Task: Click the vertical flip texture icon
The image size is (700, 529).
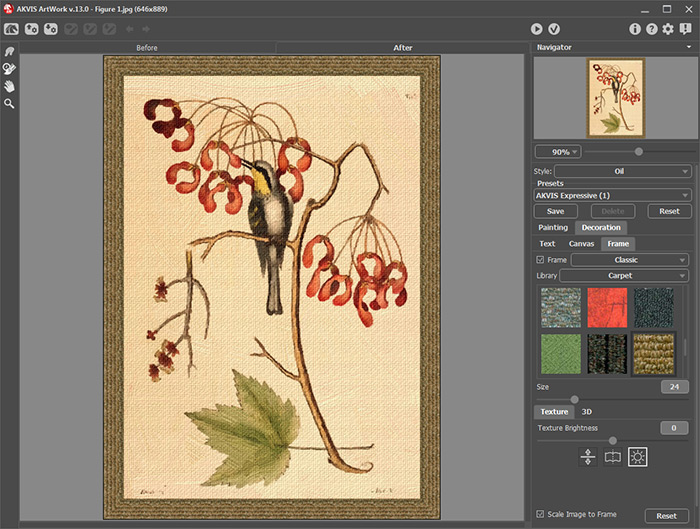Action: click(587, 457)
